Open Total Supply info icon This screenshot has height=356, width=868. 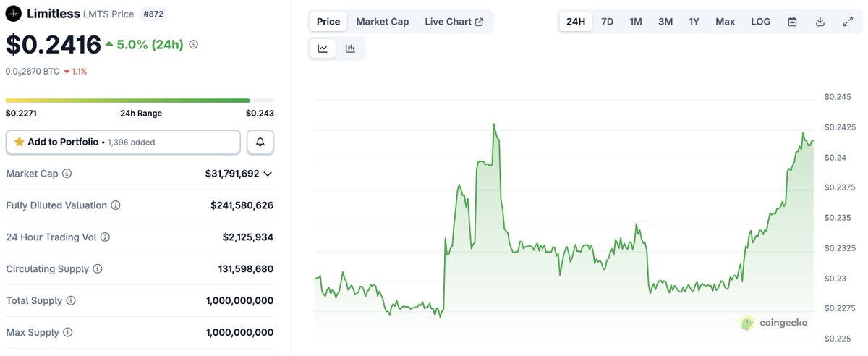tap(71, 301)
